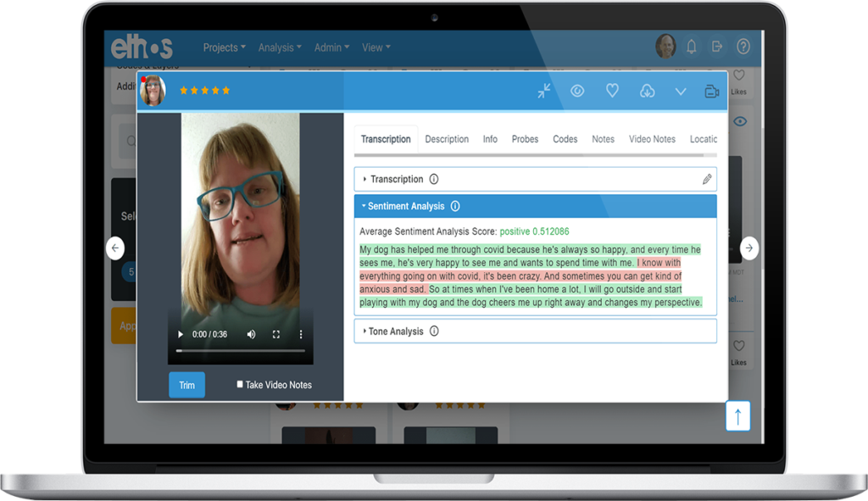
Task: Click the lower Likes heart in background
Action: 739,346
